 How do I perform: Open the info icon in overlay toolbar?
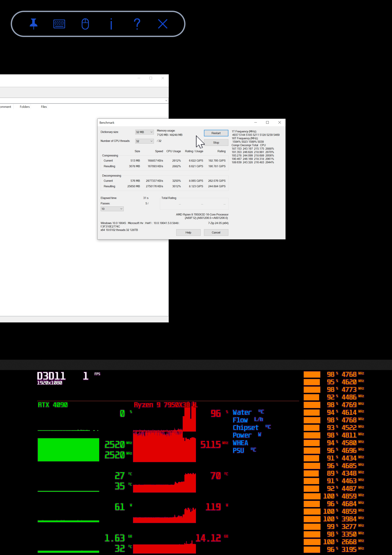[x=111, y=24]
